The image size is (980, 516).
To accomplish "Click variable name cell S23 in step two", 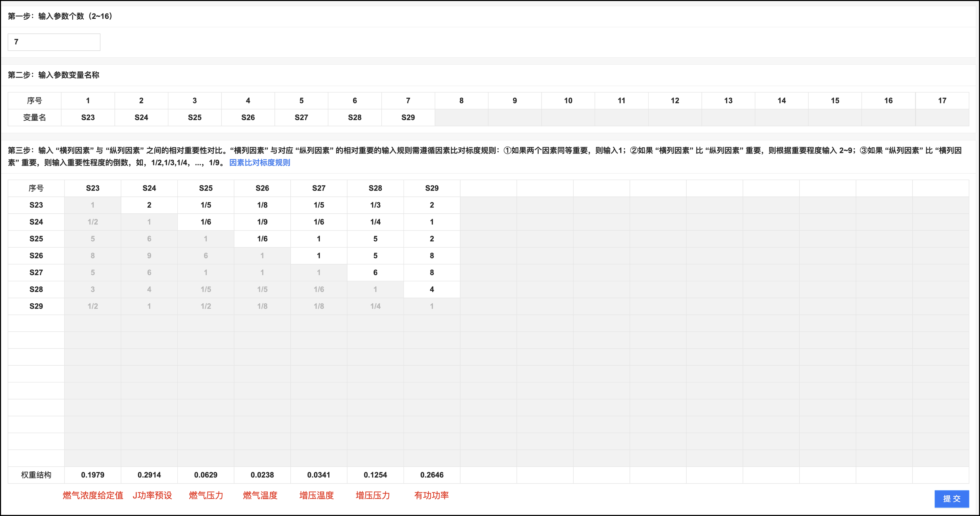I will pyautogui.click(x=88, y=118).
